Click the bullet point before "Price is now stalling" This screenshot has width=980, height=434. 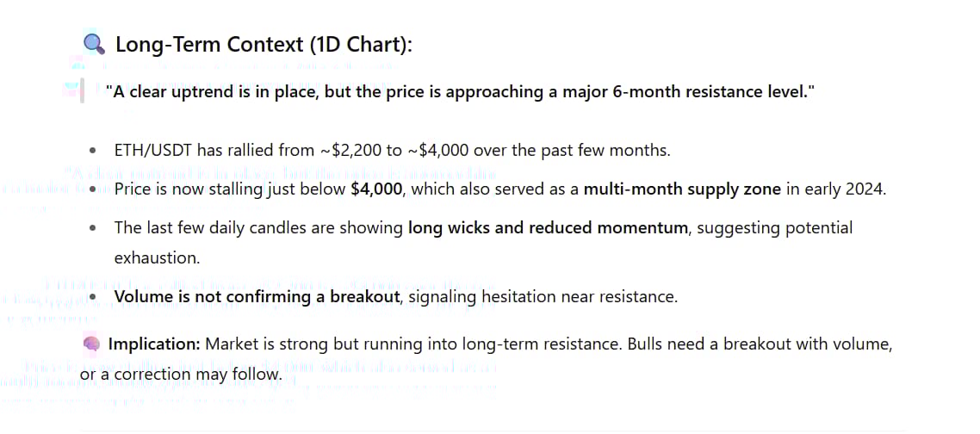click(92, 189)
